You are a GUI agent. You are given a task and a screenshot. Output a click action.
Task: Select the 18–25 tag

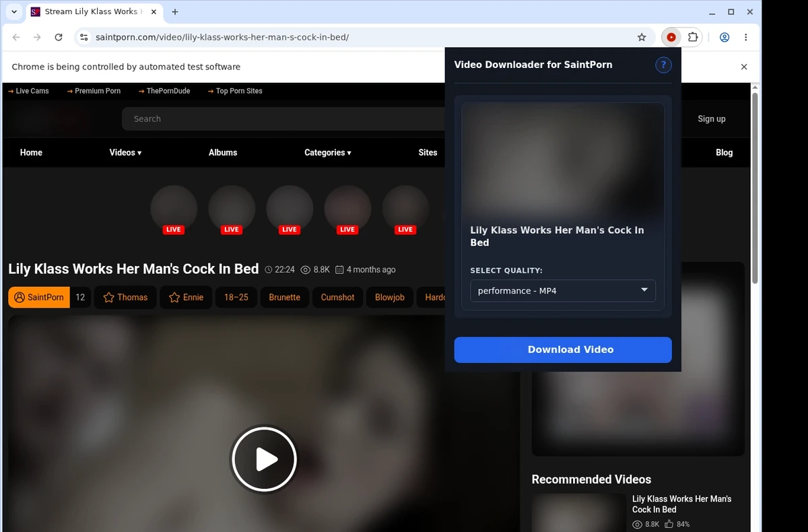click(x=236, y=297)
